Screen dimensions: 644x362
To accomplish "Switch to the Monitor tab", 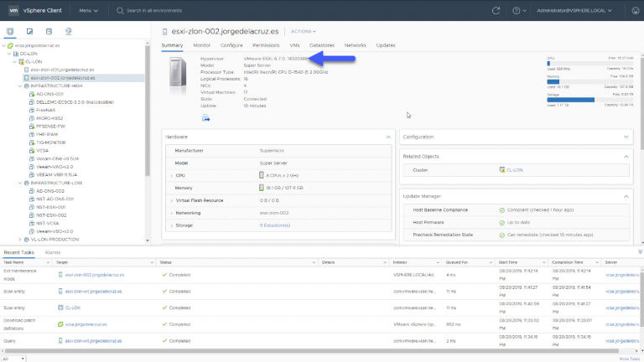I will click(201, 45).
